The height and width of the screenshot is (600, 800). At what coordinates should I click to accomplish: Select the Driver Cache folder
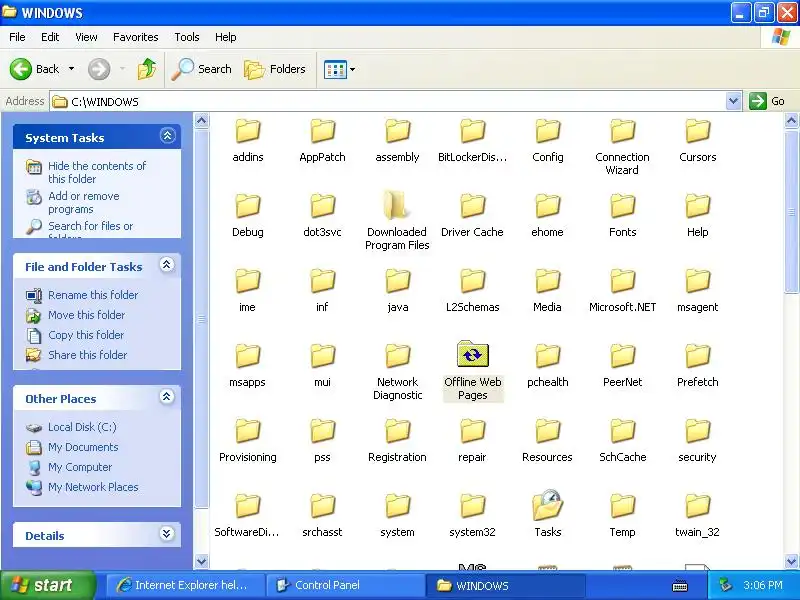coord(472,215)
